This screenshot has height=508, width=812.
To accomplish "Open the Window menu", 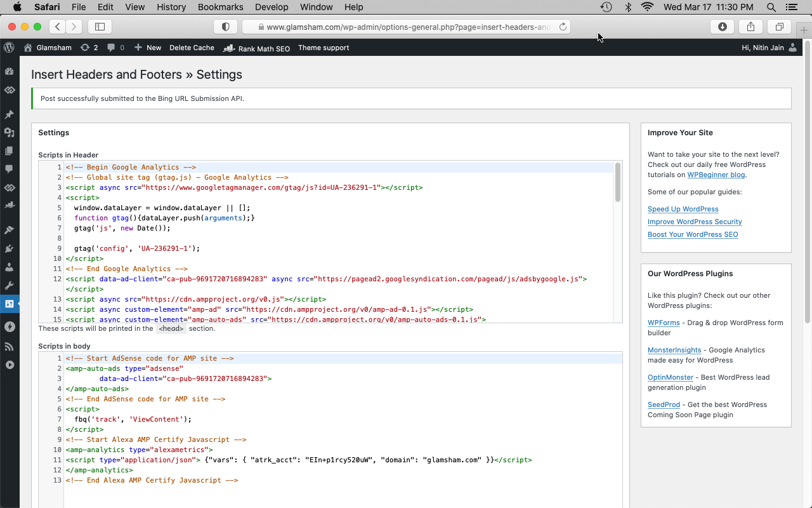I will click(316, 7).
